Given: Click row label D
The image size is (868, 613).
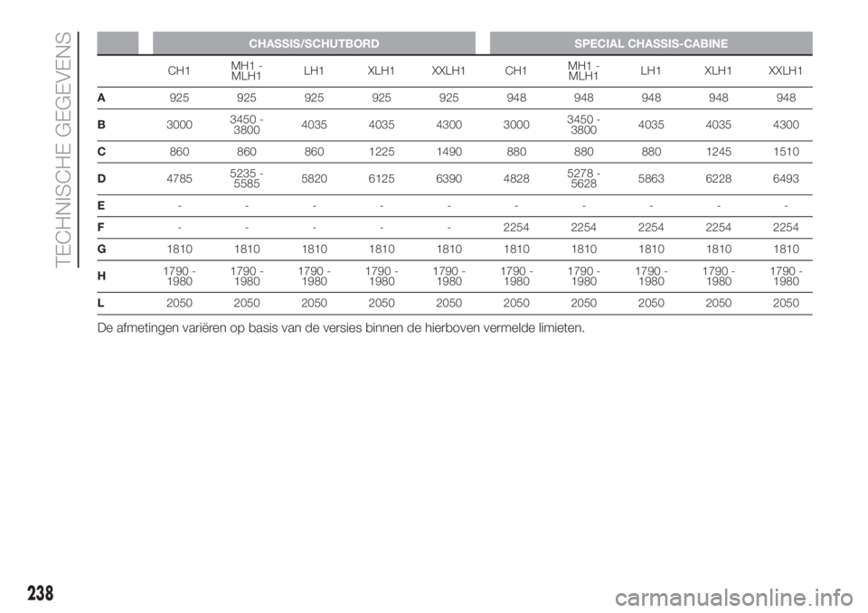Looking at the screenshot, I should point(101,179).
